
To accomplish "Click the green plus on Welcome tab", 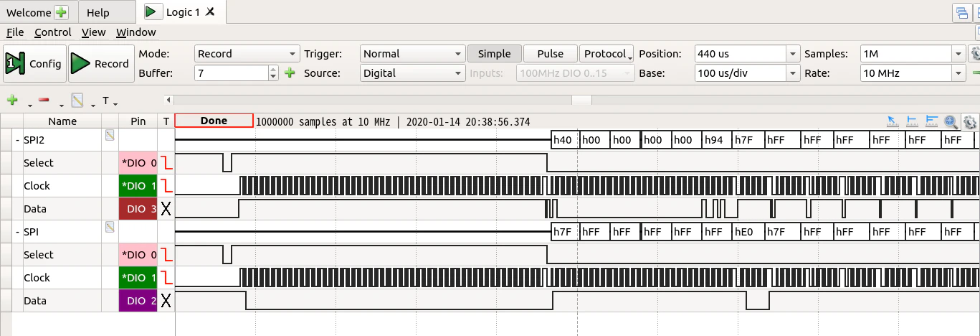I will [61, 12].
